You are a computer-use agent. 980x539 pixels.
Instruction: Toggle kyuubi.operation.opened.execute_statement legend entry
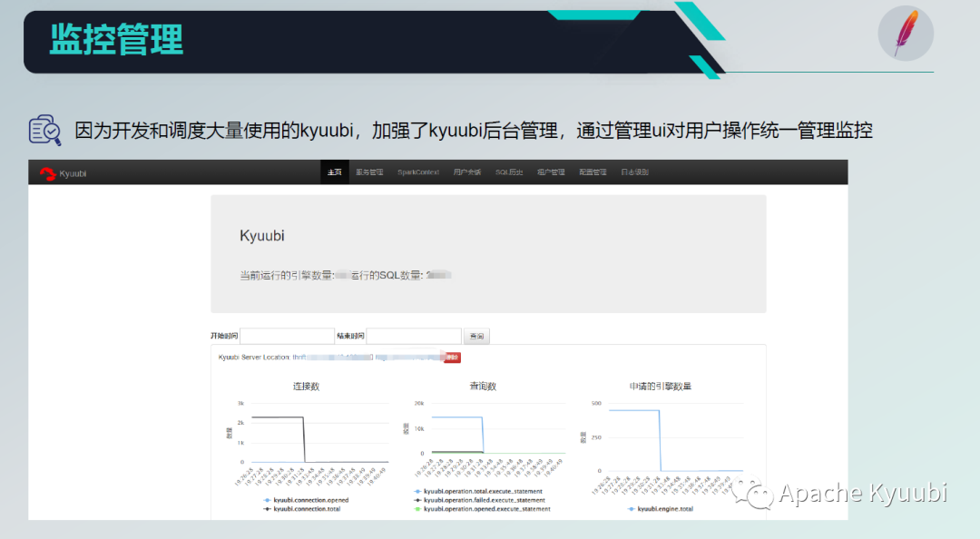tap(482, 509)
